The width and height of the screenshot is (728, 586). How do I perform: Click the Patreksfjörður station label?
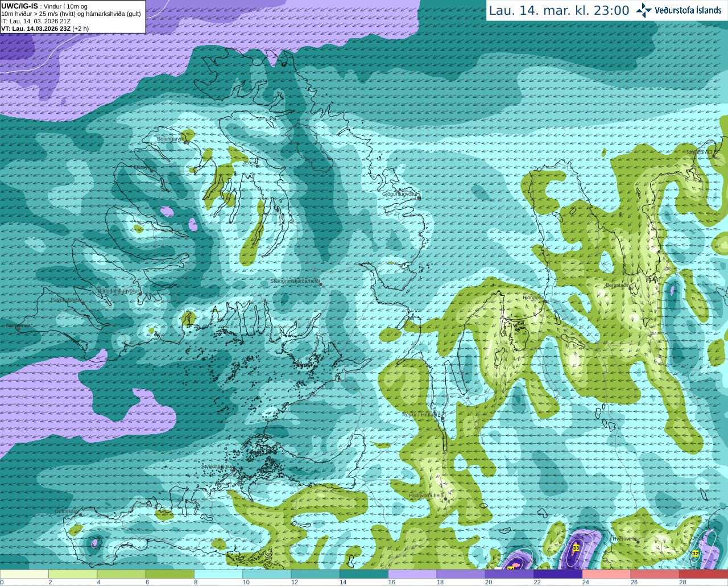[x=67, y=300]
